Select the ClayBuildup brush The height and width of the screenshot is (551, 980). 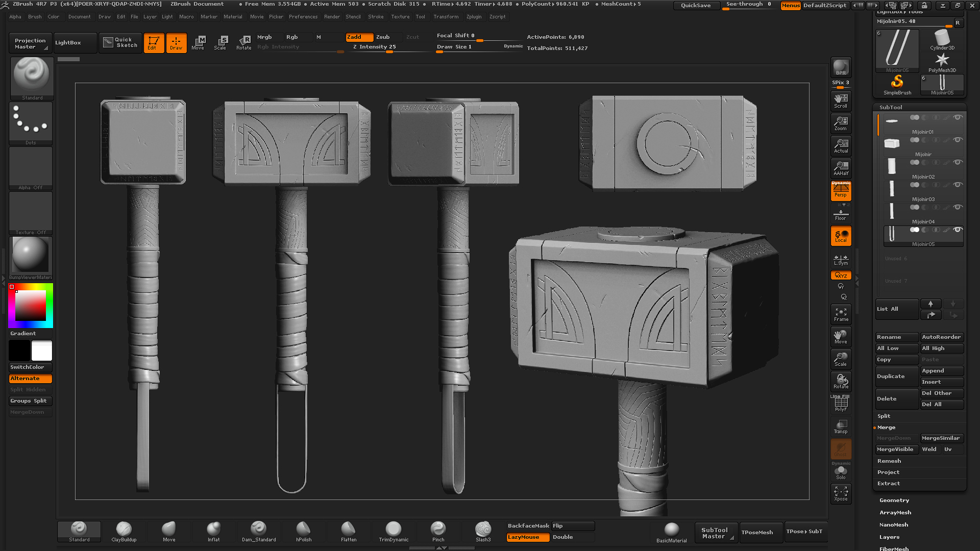click(124, 532)
